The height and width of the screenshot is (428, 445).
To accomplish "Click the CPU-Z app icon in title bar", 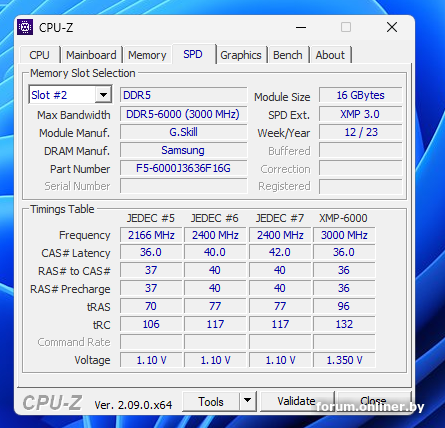I will coord(25,27).
